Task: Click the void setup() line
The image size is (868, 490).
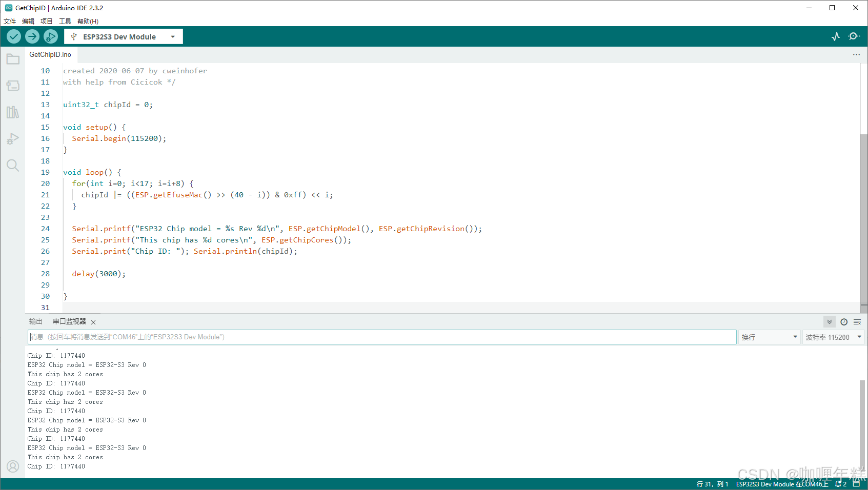Action: coord(94,127)
